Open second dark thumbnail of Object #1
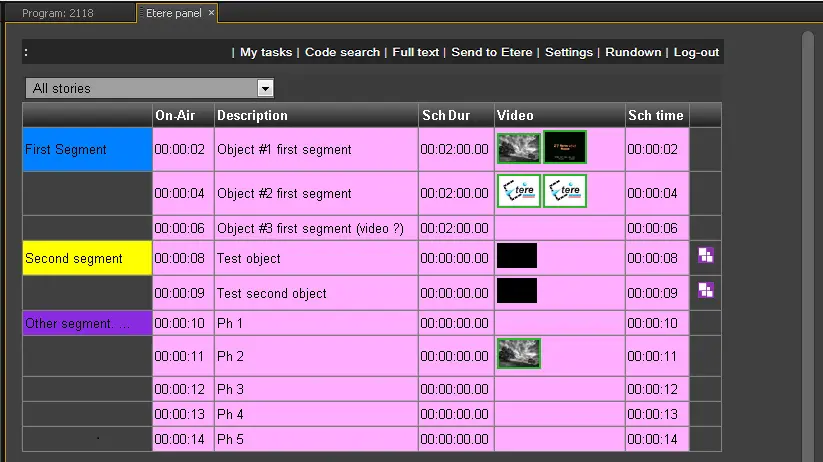Viewport: 823px width, 462px height. coord(565,148)
